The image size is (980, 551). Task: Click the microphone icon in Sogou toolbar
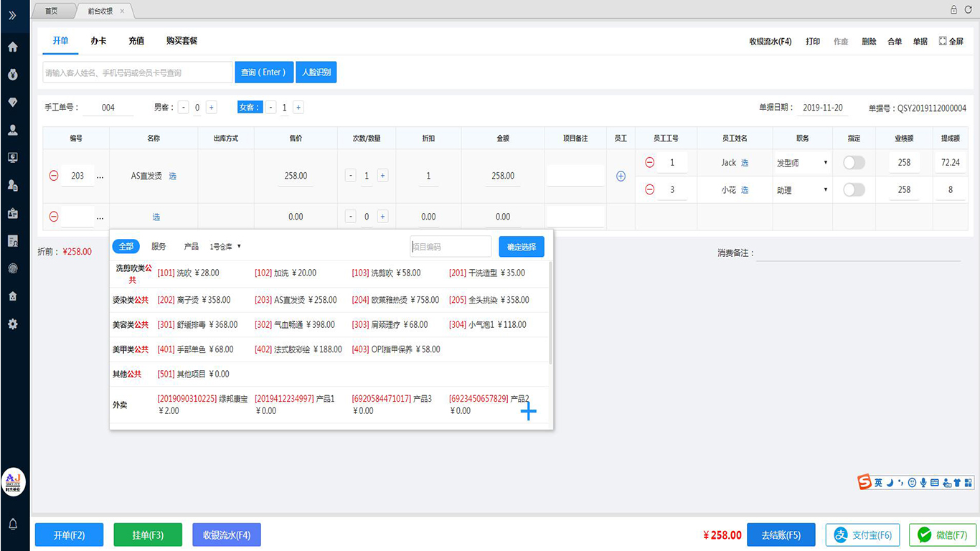923,483
